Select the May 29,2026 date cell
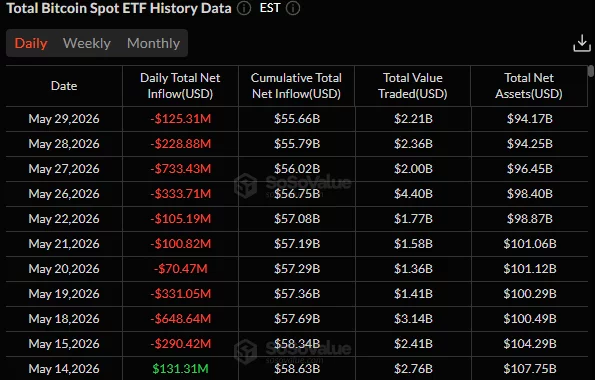Viewport: 595px width, 380px height. coord(64,119)
